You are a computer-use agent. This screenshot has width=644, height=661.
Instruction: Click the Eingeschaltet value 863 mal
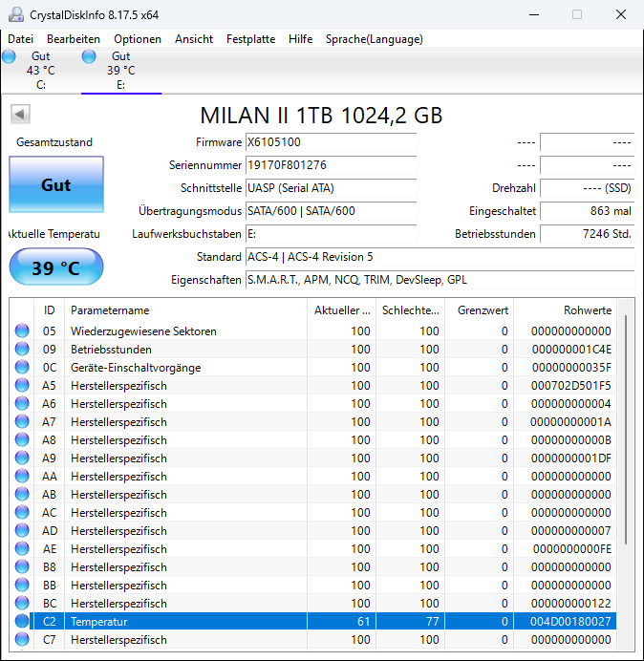[x=587, y=211]
